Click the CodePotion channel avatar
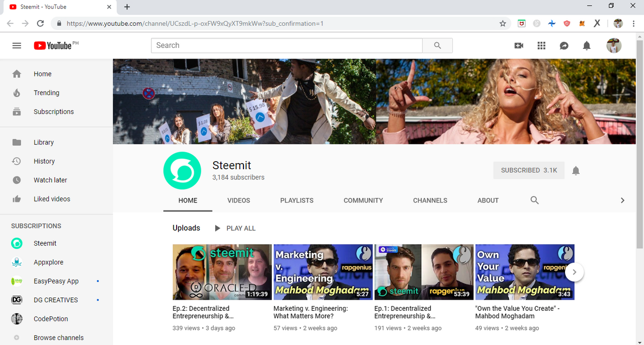This screenshot has height=345, width=644. click(x=17, y=319)
